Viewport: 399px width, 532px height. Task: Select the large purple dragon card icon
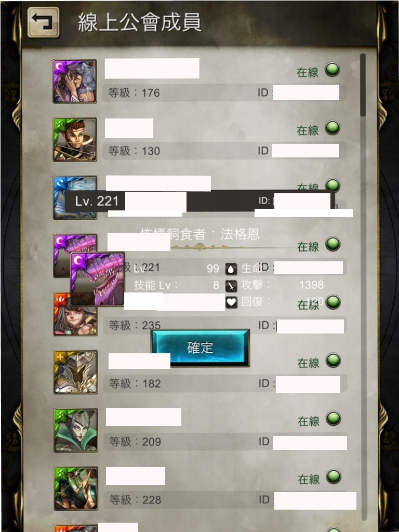97,279
